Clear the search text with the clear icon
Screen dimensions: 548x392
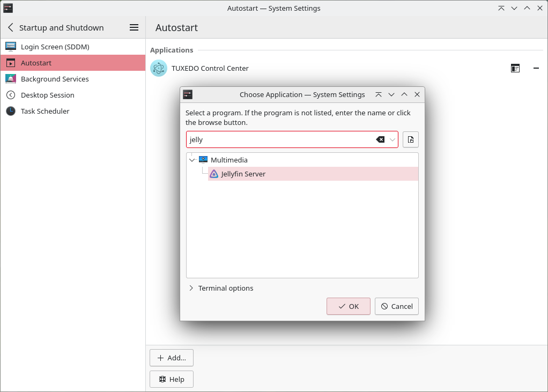tap(380, 139)
